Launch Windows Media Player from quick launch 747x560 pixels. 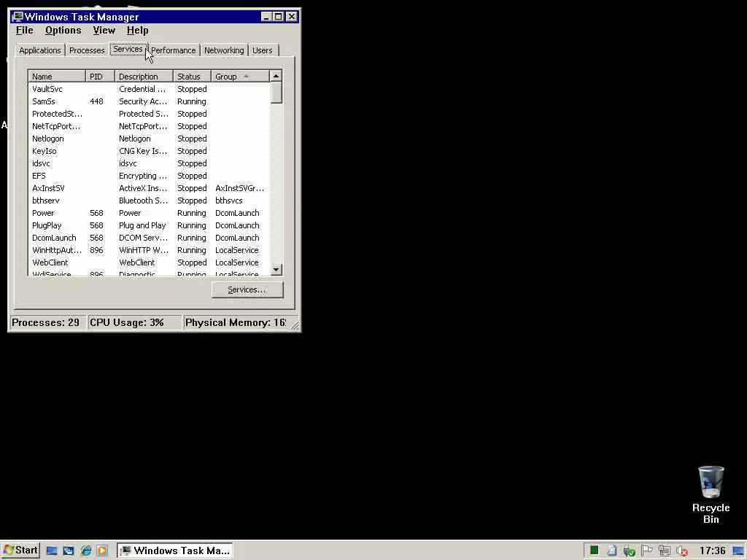(x=102, y=551)
